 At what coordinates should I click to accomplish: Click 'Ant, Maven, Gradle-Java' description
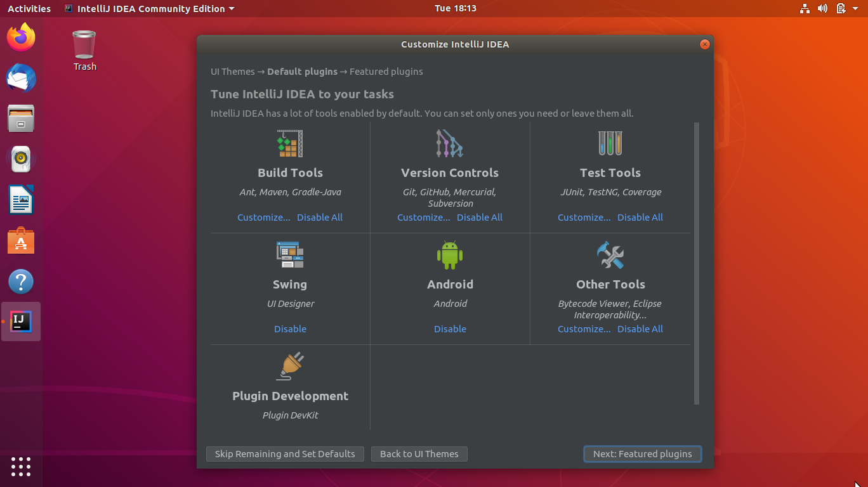[290, 192]
